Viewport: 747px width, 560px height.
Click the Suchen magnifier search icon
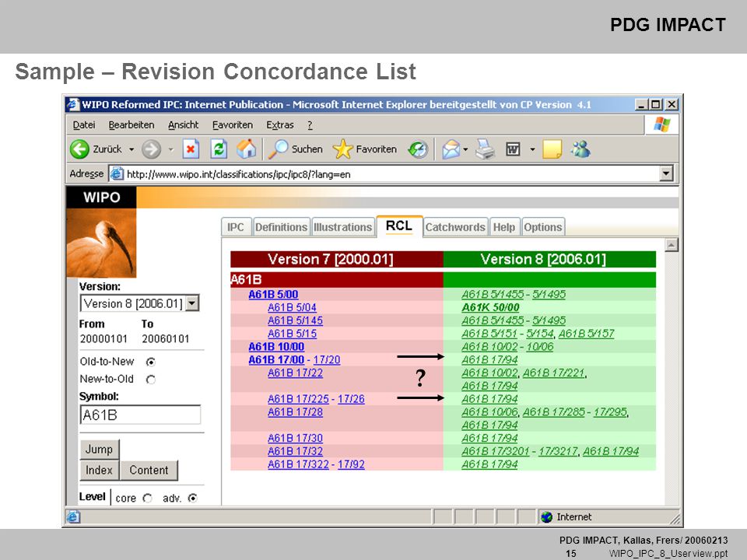tap(279, 149)
